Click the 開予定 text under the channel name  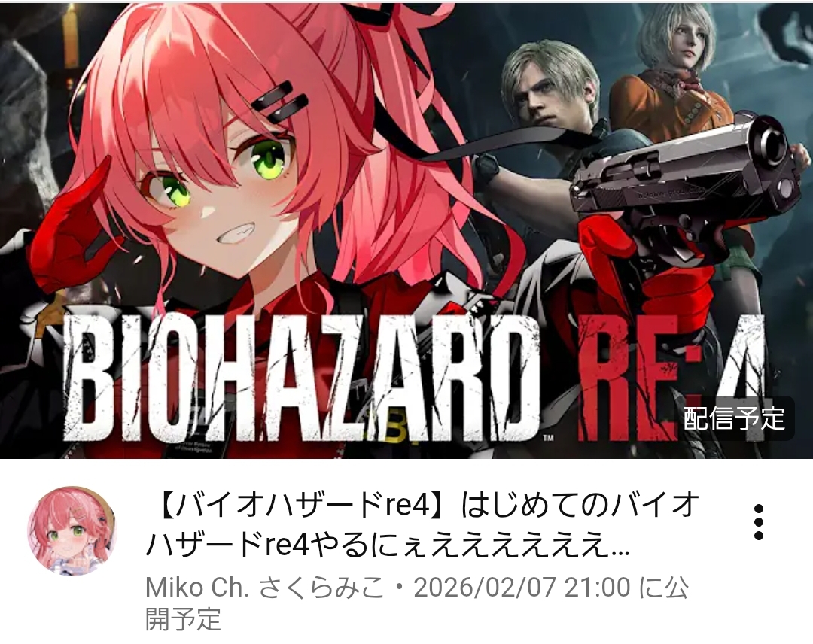pos(183,618)
